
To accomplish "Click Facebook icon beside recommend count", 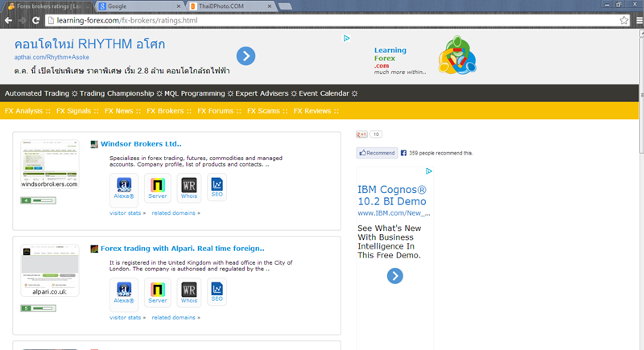I will point(404,153).
